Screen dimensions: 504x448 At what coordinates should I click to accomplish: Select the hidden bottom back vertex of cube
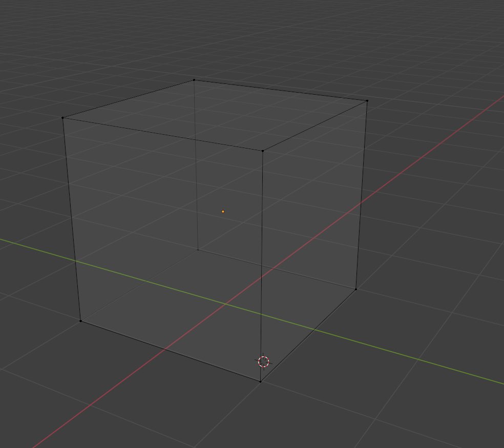coord(198,249)
